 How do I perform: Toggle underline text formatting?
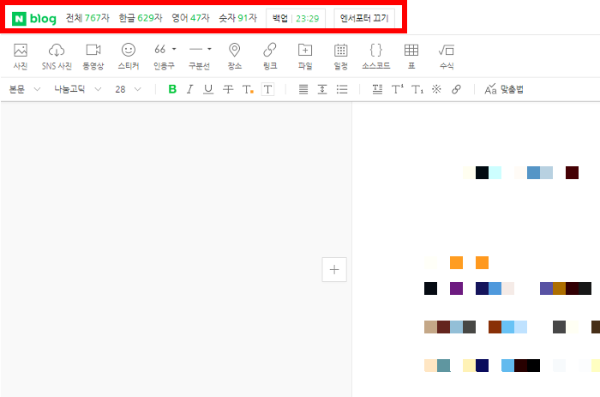point(208,89)
